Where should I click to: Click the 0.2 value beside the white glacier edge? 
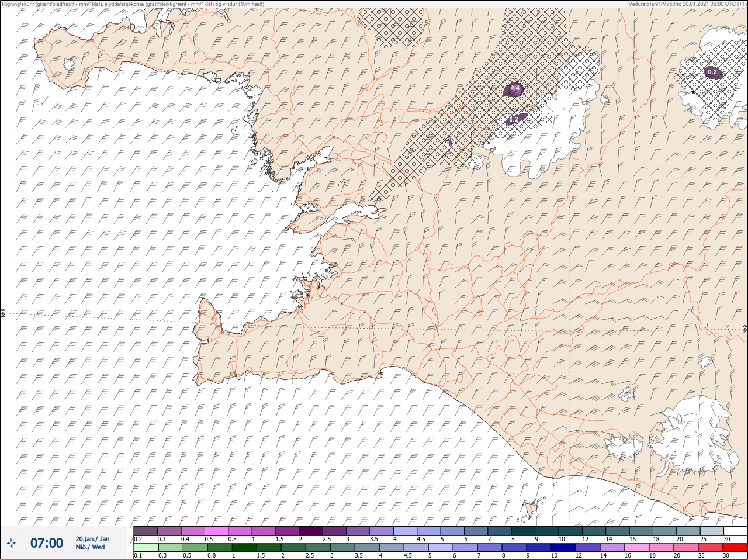pos(514,119)
